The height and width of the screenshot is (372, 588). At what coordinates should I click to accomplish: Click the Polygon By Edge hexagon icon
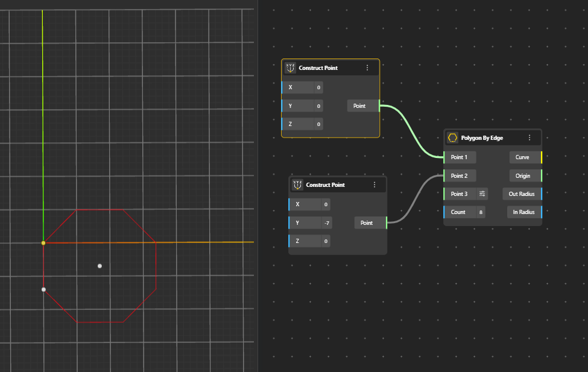click(x=452, y=138)
